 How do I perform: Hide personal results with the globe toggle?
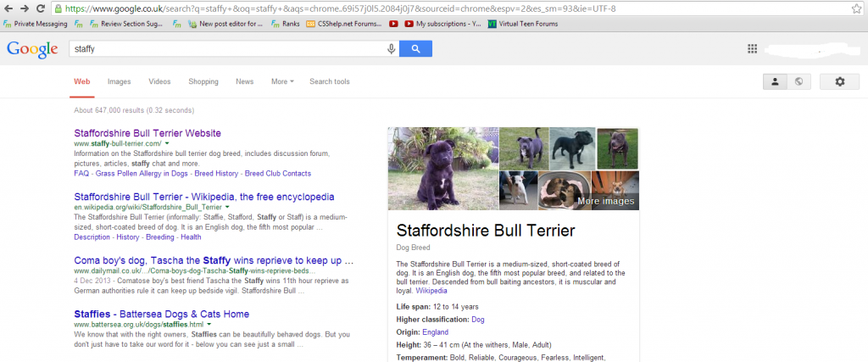(798, 81)
